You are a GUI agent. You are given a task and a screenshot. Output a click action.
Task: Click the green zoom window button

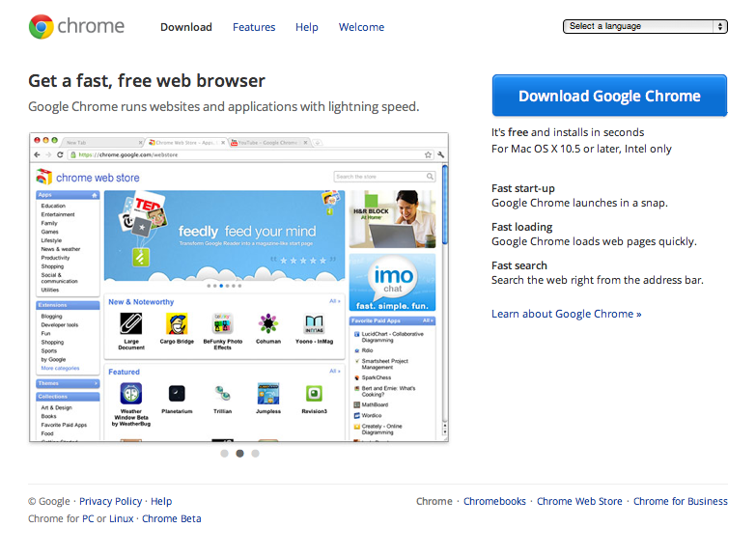point(54,140)
